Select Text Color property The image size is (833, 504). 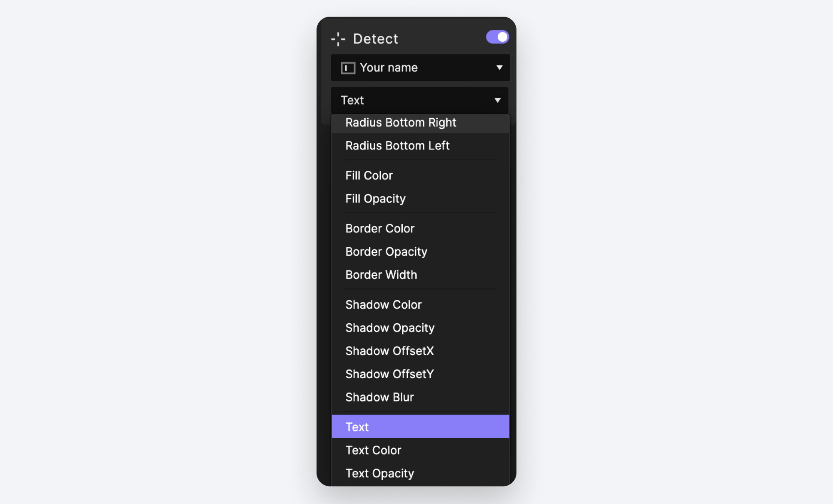click(x=372, y=450)
